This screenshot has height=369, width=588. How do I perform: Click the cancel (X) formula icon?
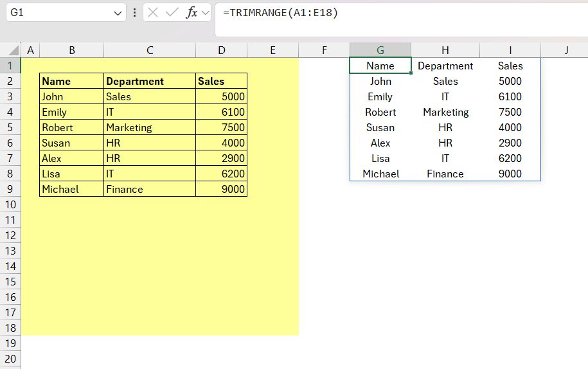coord(153,13)
